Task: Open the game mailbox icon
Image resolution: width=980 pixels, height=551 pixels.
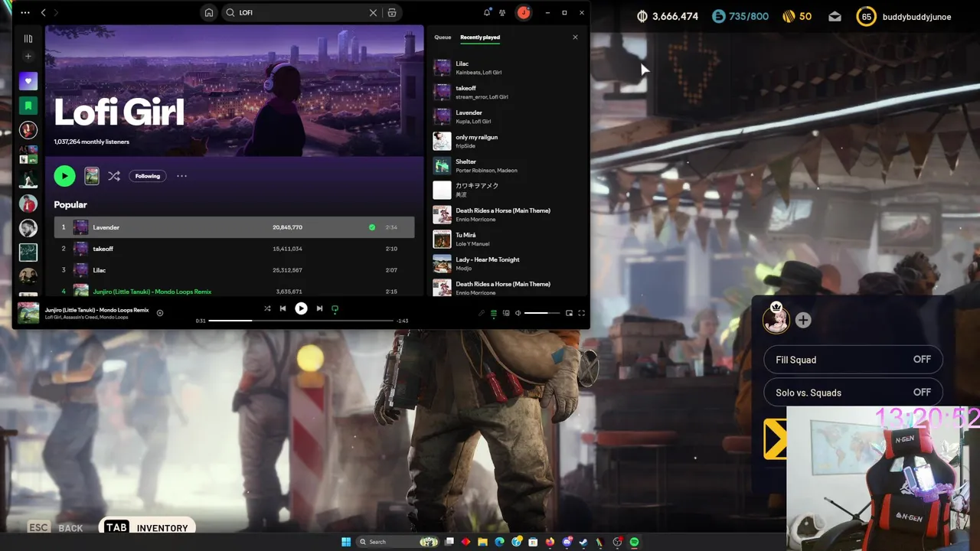Action: pos(835,16)
